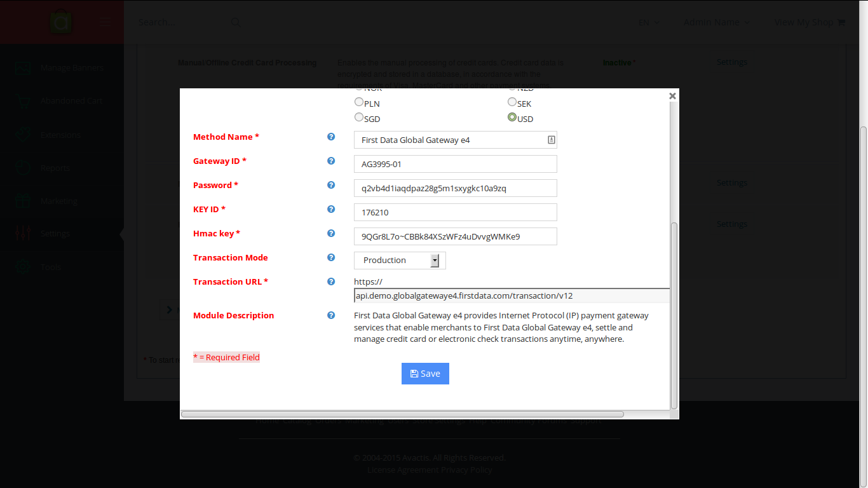The width and height of the screenshot is (868, 488).
Task: Close the settings dialog with X
Action: pyautogui.click(x=672, y=96)
